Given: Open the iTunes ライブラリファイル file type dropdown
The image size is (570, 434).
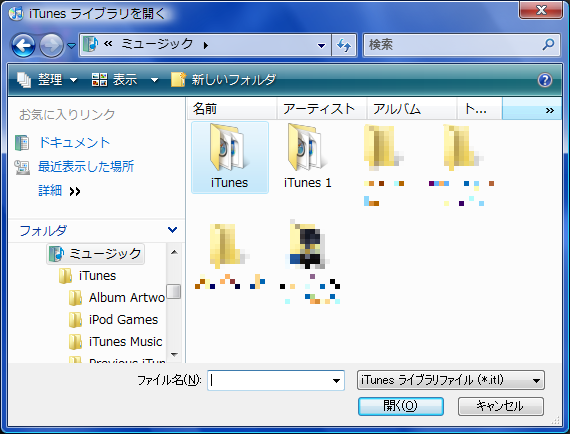Looking at the screenshot, I should [451, 380].
